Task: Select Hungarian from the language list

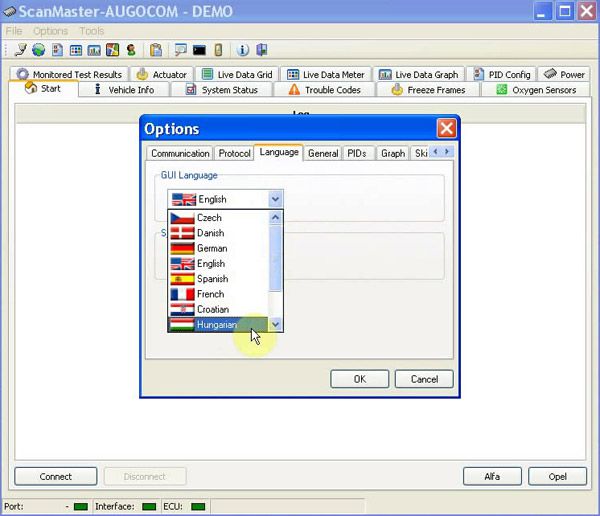Action: pyautogui.click(x=216, y=325)
